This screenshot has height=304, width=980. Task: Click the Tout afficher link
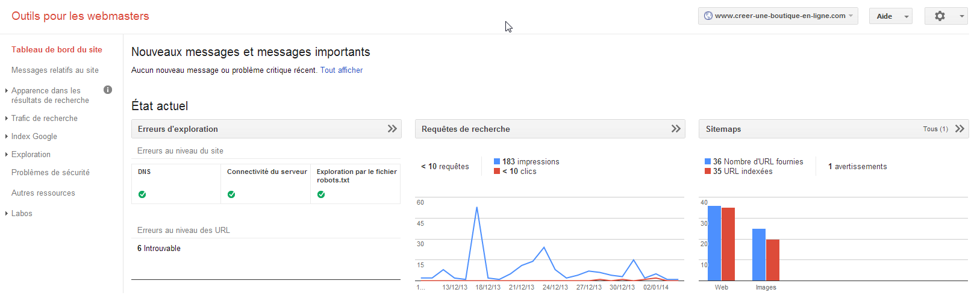coord(342,70)
